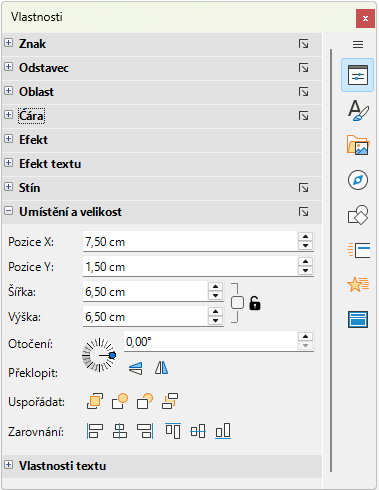
Task: Decrease the Výška value
Action: pos(215,321)
